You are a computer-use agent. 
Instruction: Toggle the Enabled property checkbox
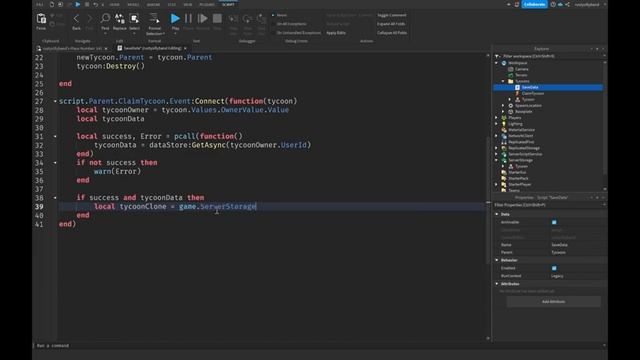(x=554, y=268)
